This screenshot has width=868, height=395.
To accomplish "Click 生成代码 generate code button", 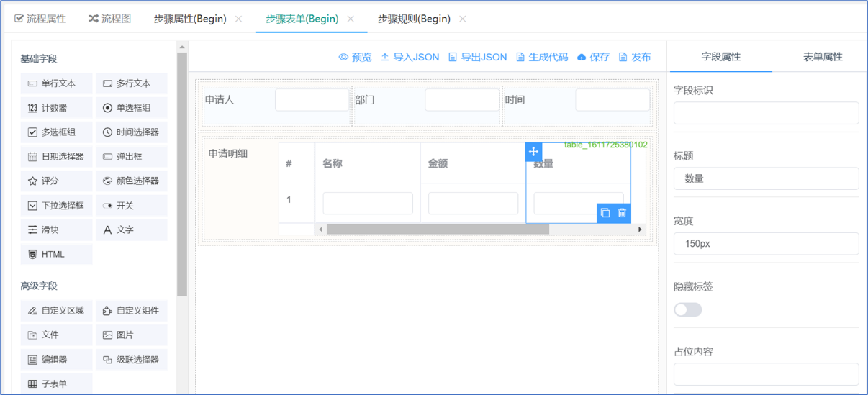I will (x=542, y=57).
